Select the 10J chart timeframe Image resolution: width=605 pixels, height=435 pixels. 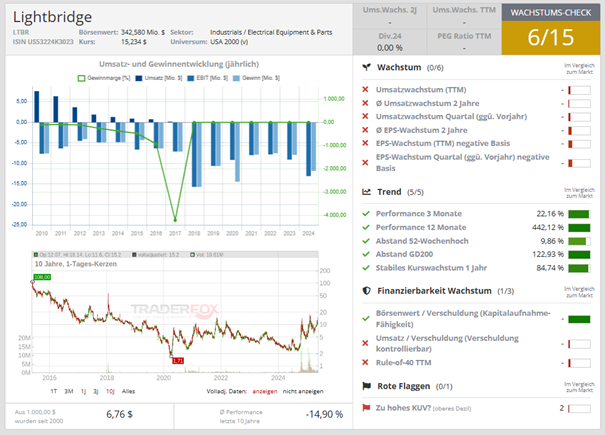[x=110, y=391]
